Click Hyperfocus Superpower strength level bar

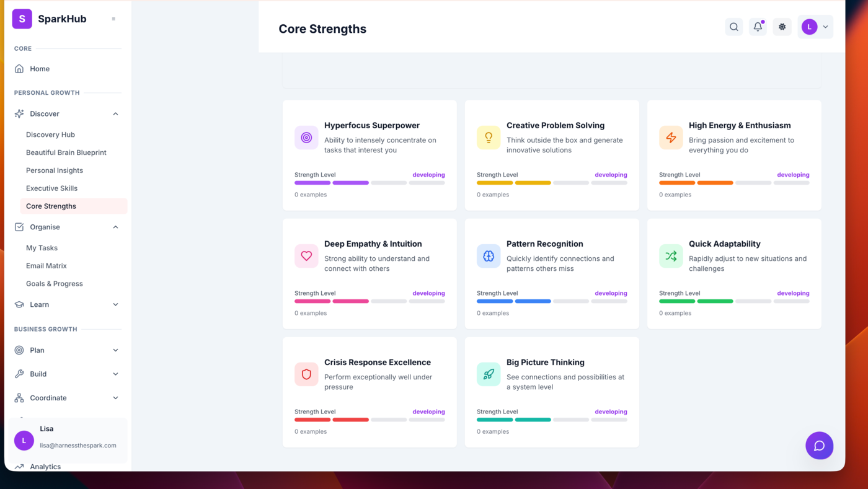(370, 183)
